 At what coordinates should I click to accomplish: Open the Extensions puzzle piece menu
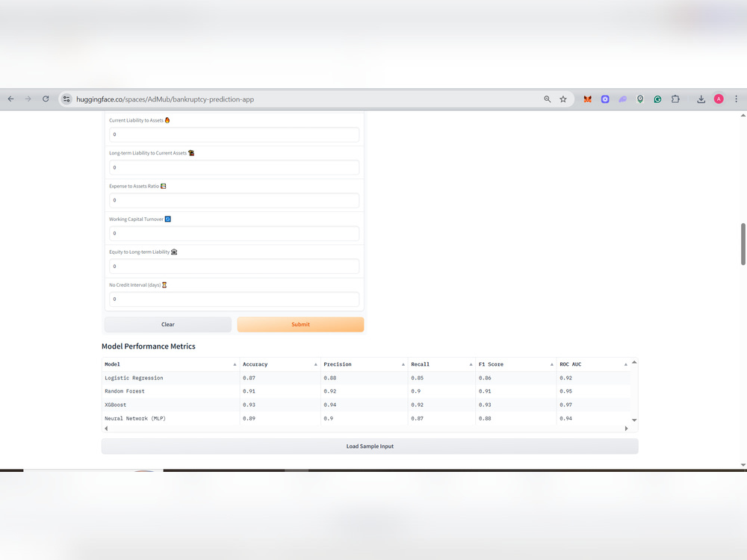tap(675, 99)
